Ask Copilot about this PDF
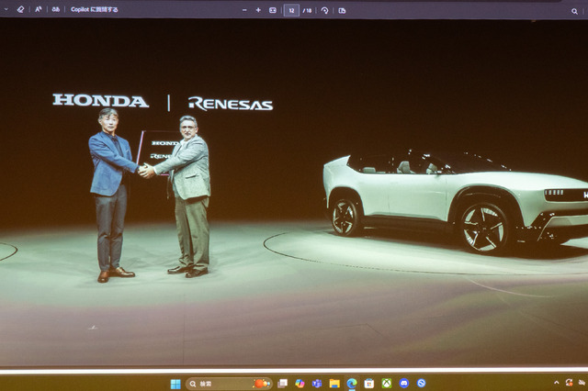The image size is (588, 391). 94,9
